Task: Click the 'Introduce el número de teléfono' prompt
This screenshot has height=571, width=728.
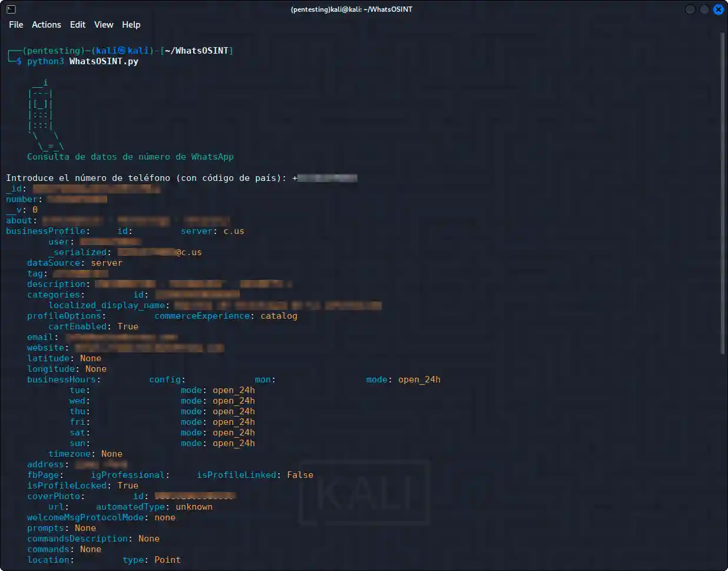Action: click(146, 178)
